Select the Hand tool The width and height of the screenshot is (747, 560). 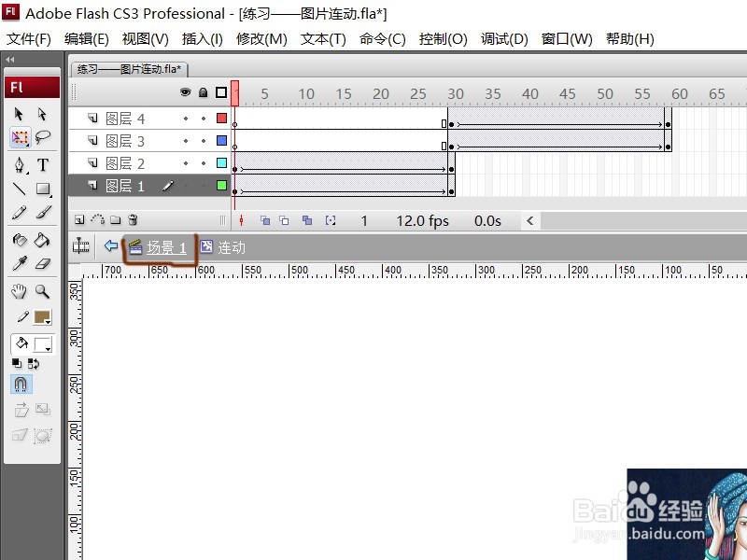pyautogui.click(x=19, y=291)
